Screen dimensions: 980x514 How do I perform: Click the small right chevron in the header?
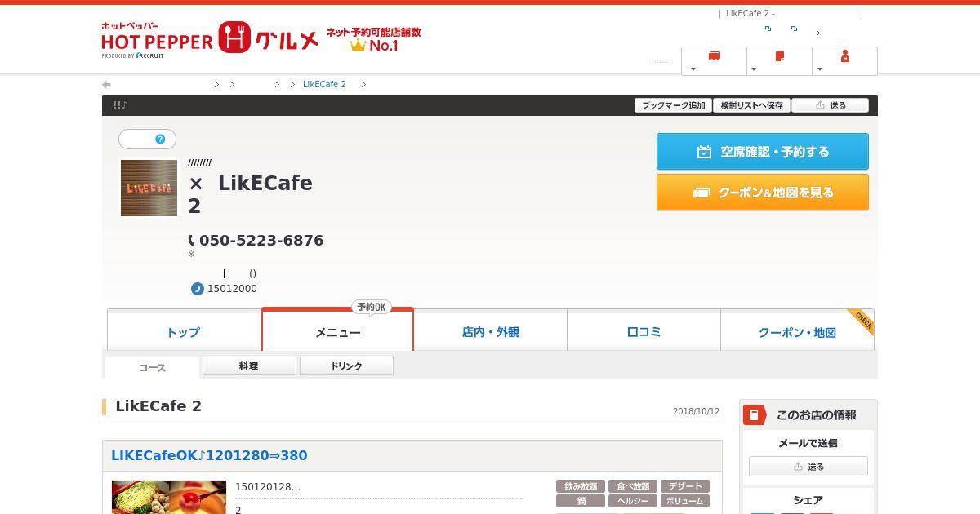818,33
